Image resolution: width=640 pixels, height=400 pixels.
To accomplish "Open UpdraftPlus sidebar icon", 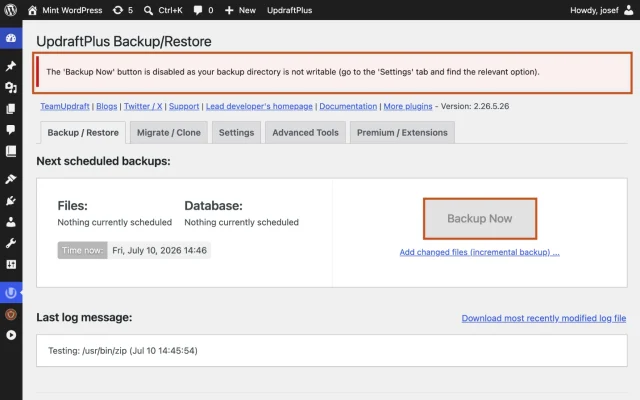I will click(x=11, y=293).
